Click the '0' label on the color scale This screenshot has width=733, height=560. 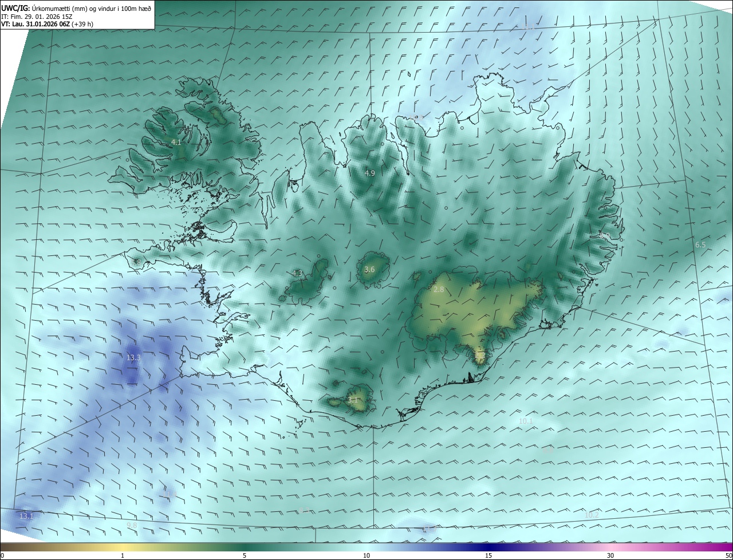2,555
